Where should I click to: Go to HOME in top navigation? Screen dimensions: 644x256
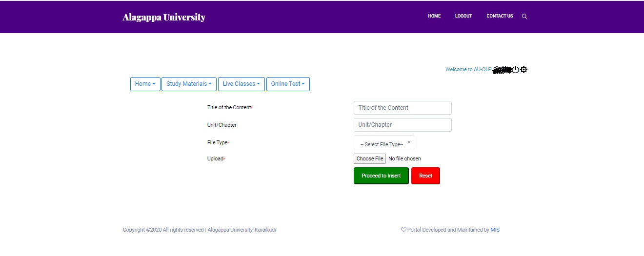(x=434, y=16)
